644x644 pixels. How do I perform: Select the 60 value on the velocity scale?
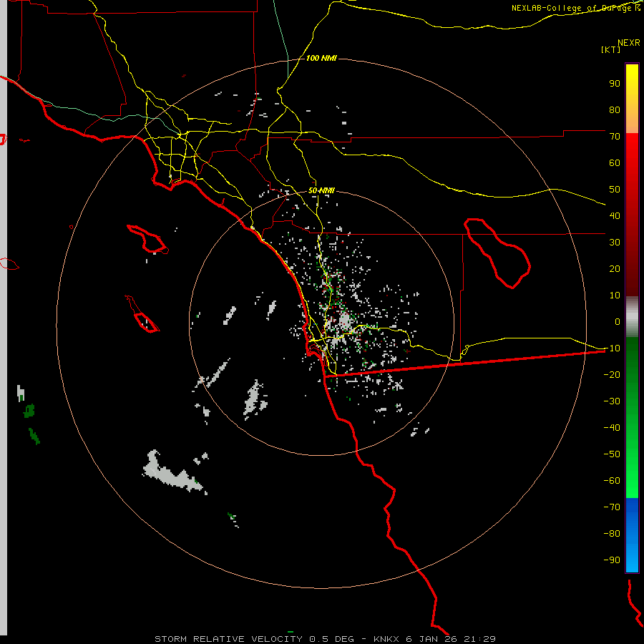point(615,162)
